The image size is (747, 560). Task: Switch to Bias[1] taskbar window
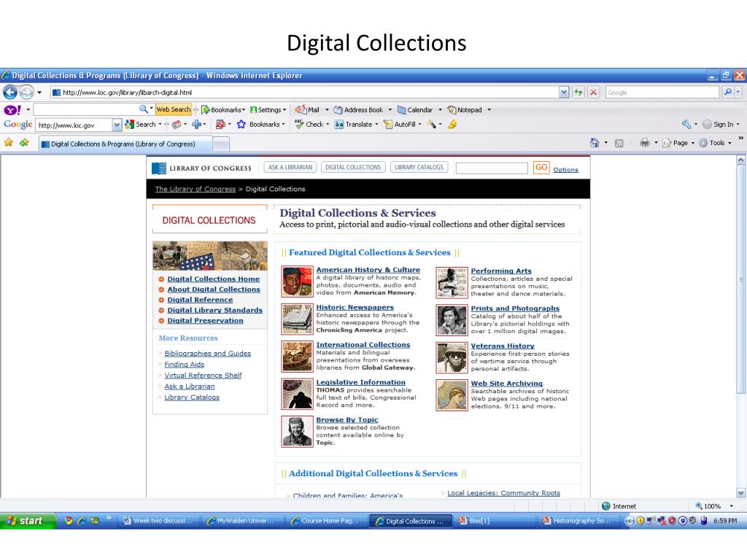click(493, 521)
